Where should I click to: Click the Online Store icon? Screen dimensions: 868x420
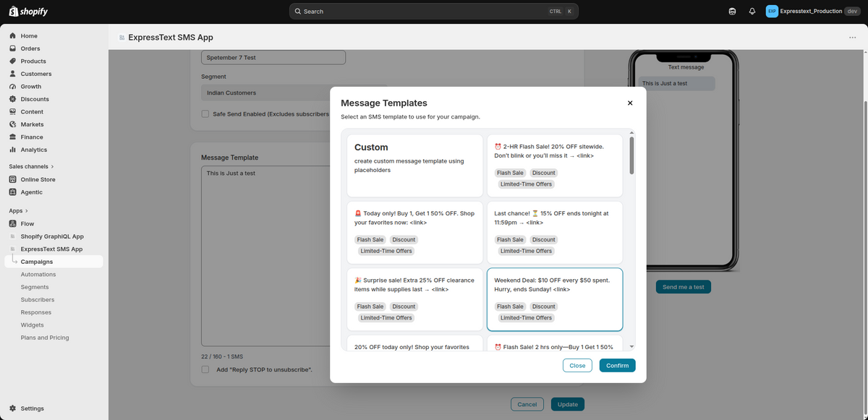(13, 179)
